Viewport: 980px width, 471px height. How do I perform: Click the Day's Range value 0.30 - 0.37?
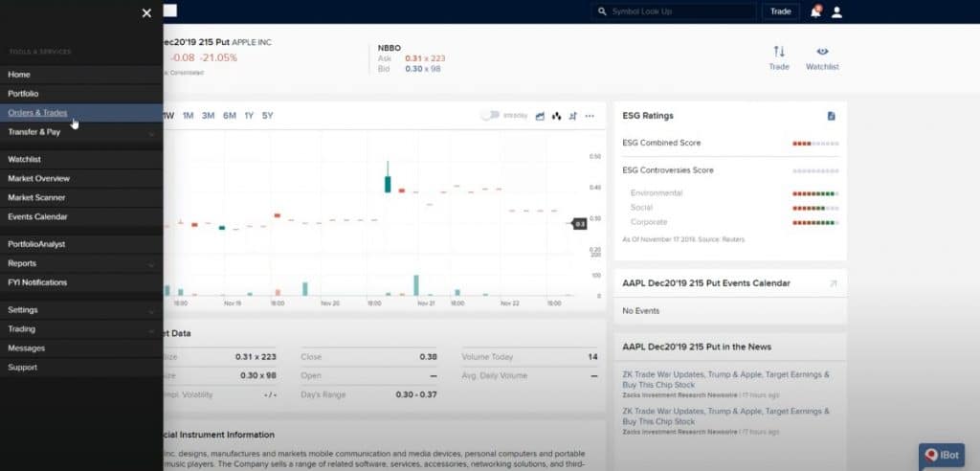pos(416,394)
